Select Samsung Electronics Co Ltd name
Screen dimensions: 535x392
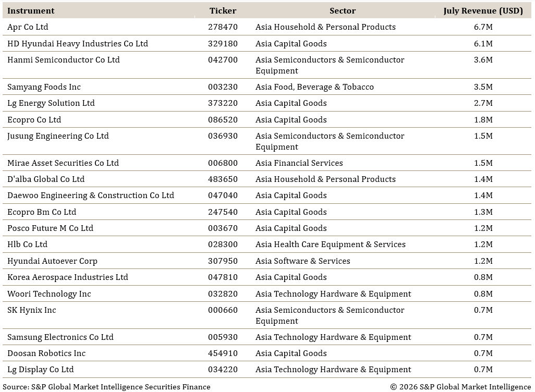(60, 337)
